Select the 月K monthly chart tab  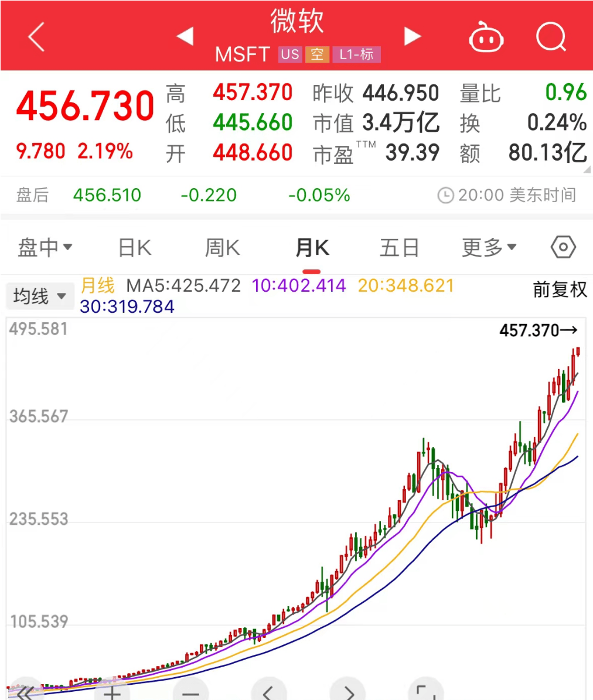(312, 247)
